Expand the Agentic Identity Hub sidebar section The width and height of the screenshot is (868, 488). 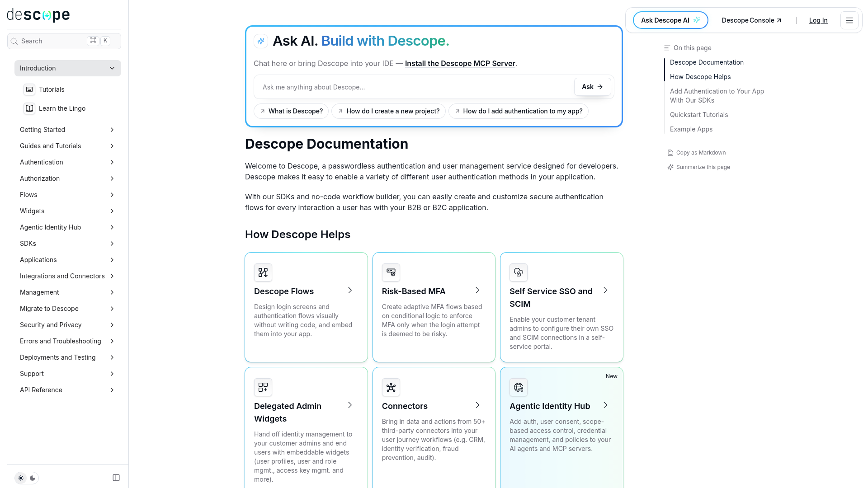pos(68,227)
